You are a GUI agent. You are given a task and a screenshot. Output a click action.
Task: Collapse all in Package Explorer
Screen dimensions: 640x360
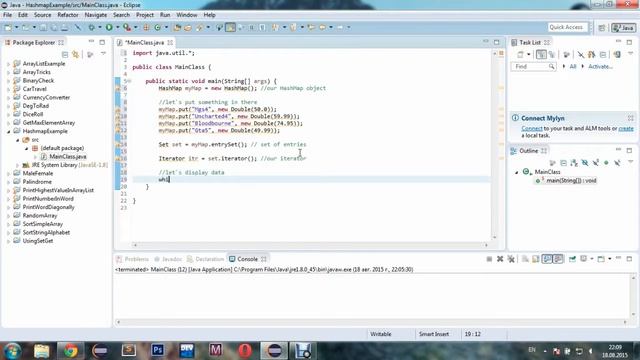[65, 54]
